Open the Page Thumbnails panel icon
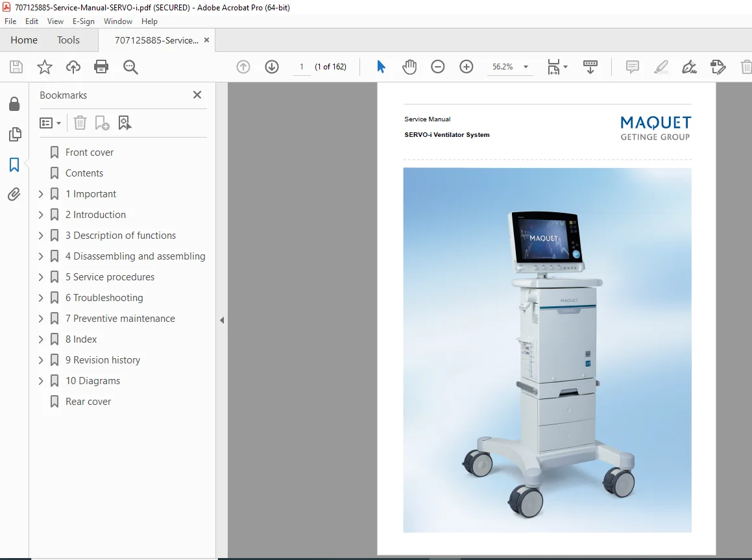This screenshot has width=752, height=560. click(15, 134)
